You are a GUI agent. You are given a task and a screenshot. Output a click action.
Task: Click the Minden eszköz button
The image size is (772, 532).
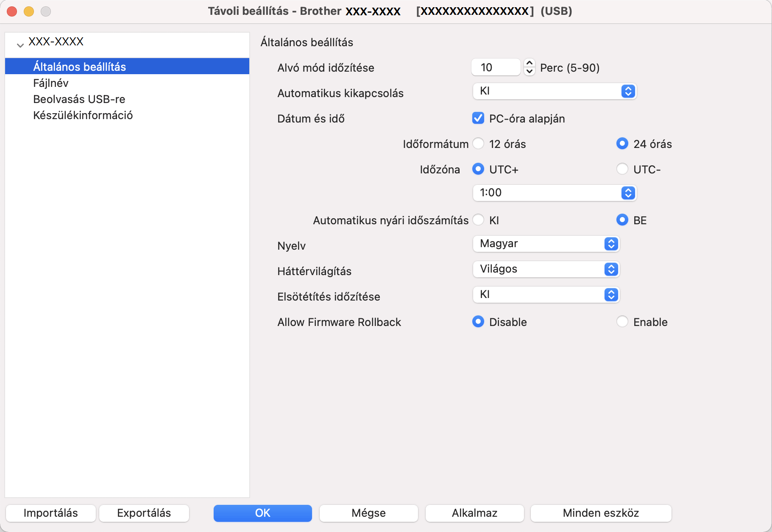(601, 513)
